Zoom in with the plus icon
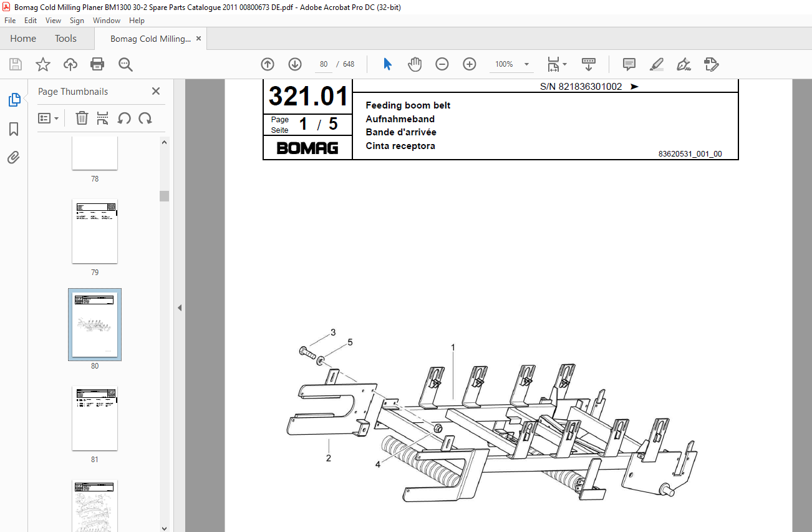This screenshot has height=532, width=812. click(x=470, y=64)
